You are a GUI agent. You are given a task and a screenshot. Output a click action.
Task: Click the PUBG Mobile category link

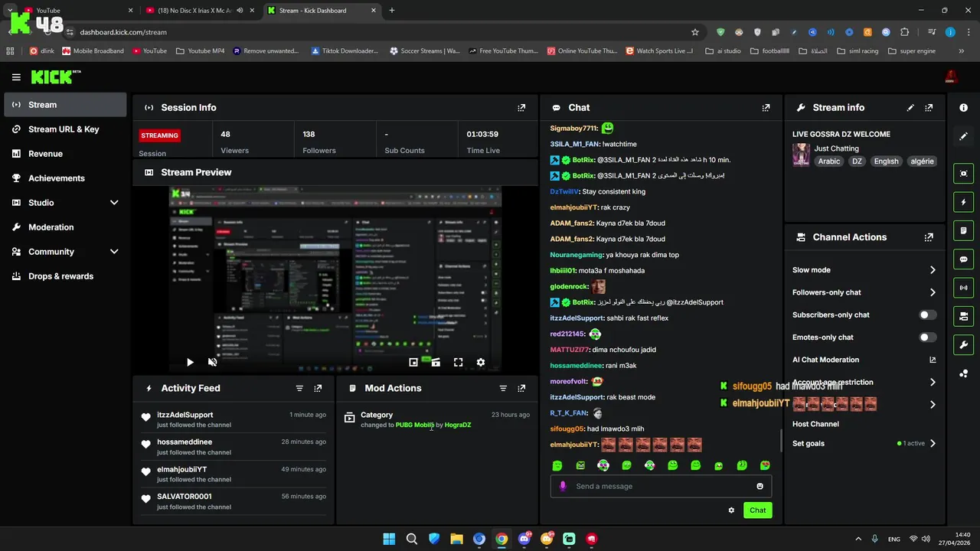[x=414, y=425]
